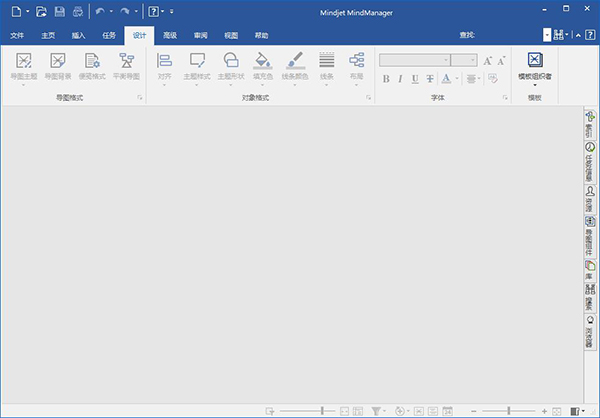Choose the 主题形状 topic shape tool
This screenshot has width=600, height=418.
pos(231,68)
